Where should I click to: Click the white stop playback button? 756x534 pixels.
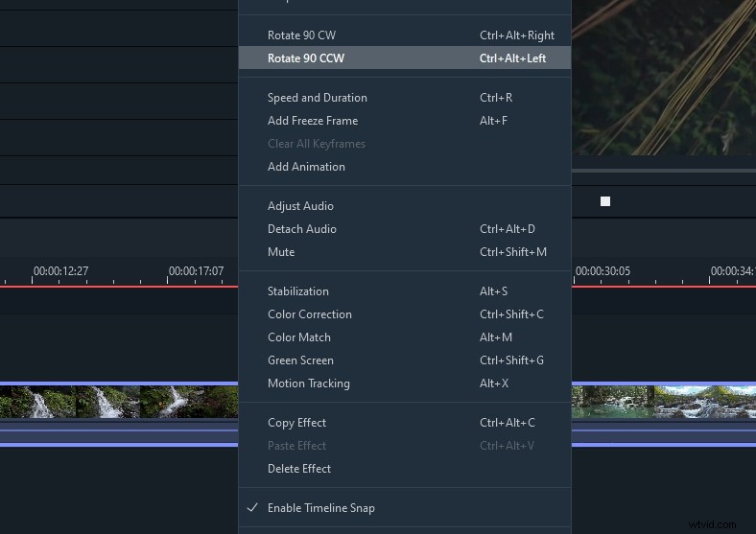[x=605, y=201]
